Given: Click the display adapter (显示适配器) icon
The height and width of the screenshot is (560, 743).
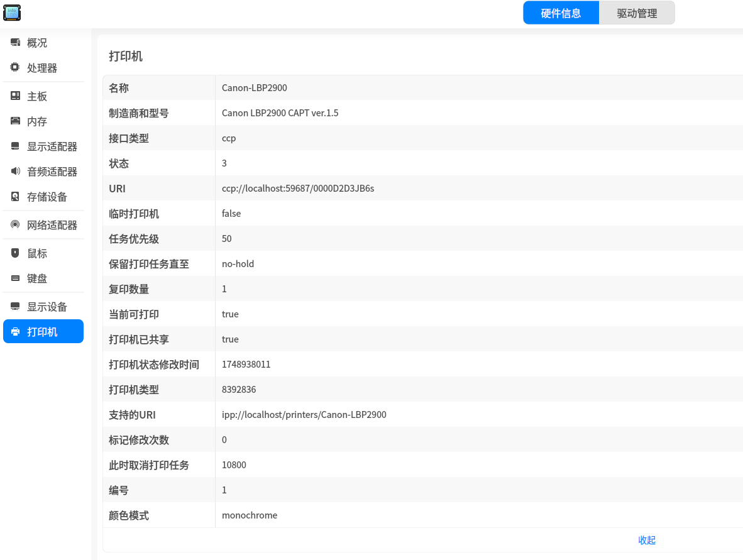Looking at the screenshot, I should pos(15,146).
